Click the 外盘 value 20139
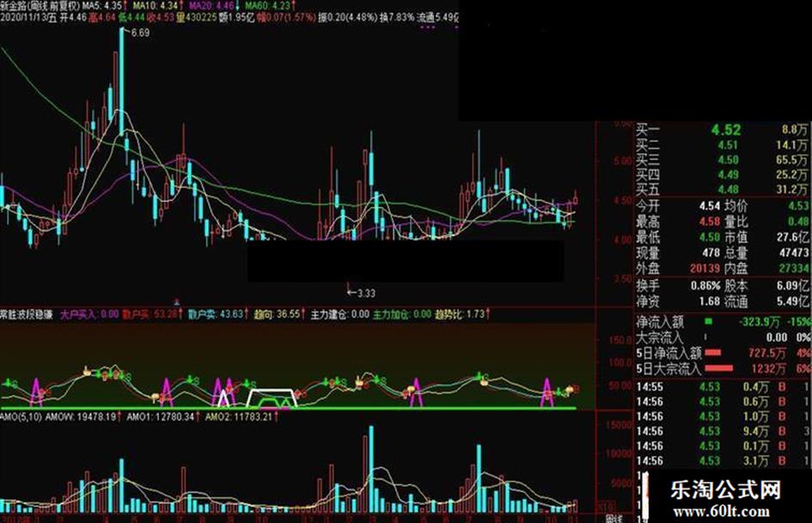This screenshot has height=523, width=812. (x=705, y=268)
